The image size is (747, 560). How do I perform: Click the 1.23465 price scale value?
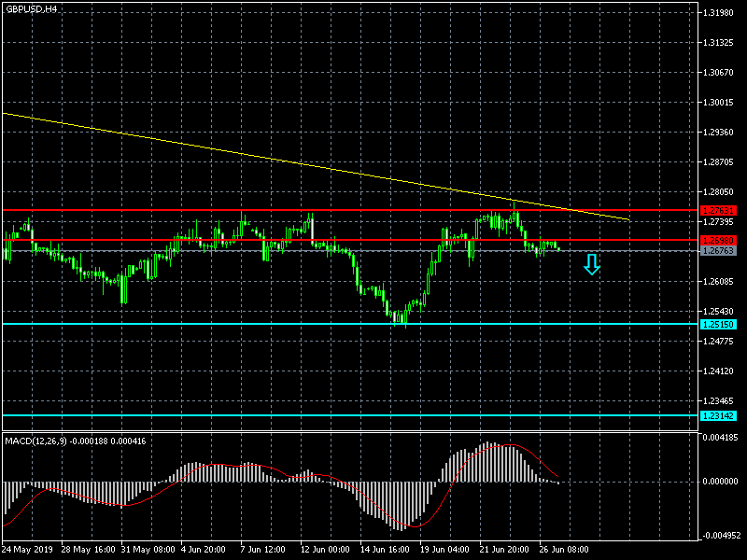point(718,401)
